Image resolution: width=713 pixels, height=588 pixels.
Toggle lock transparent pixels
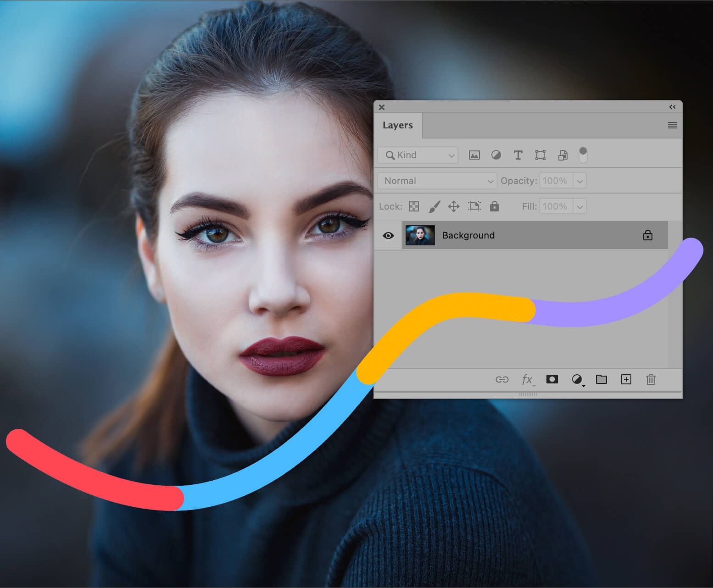pyautogui.click(x=414, y=206)
